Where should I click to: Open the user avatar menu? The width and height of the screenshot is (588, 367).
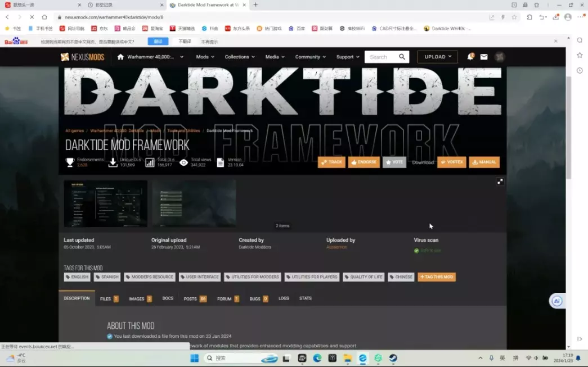(499, 57)
